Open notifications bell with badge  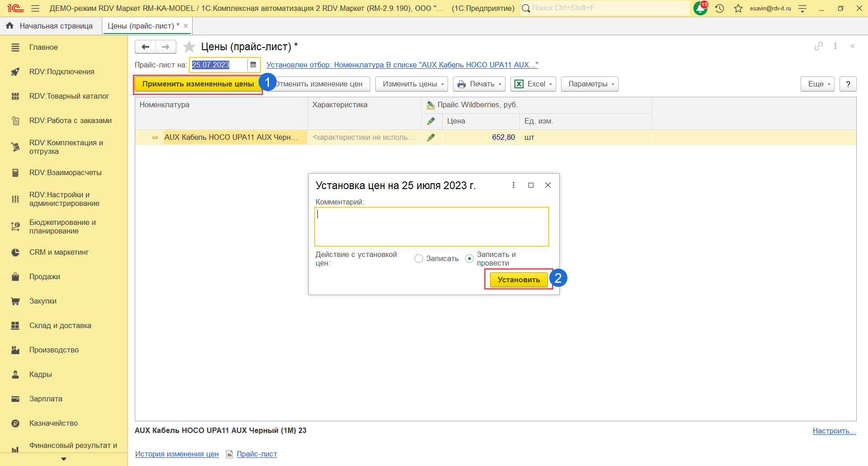tap(701, 8)
